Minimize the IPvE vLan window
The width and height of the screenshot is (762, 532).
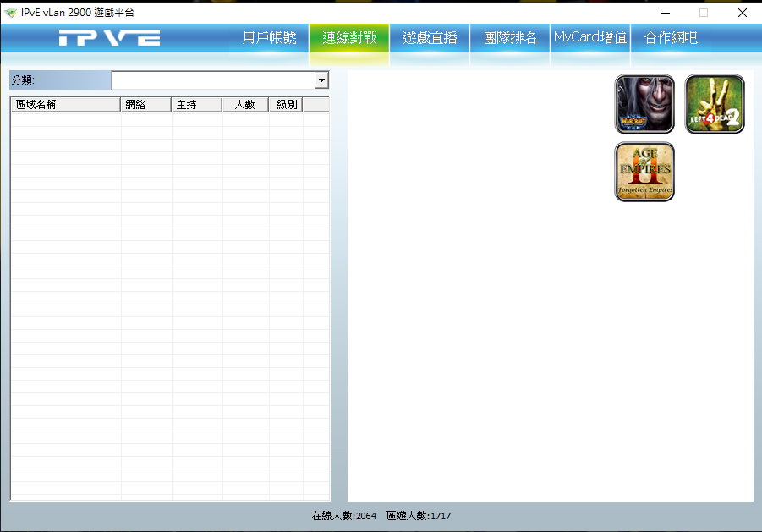(666, 13)
